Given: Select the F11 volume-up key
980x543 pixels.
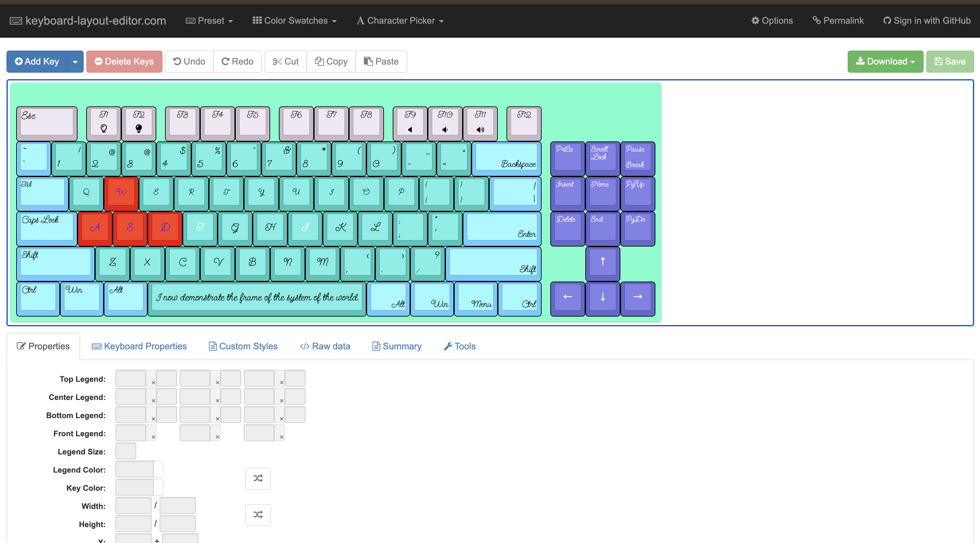Looking at the screenshot, I should click(480, 123).
